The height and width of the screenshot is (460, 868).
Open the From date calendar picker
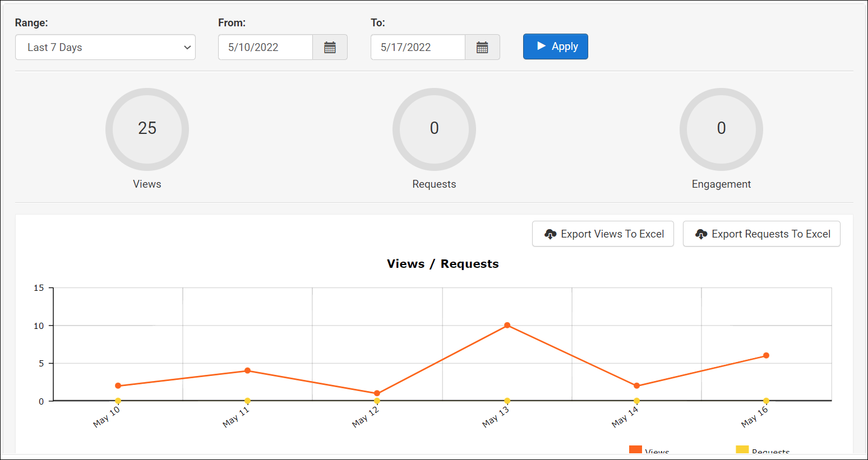tap(330, 47)
